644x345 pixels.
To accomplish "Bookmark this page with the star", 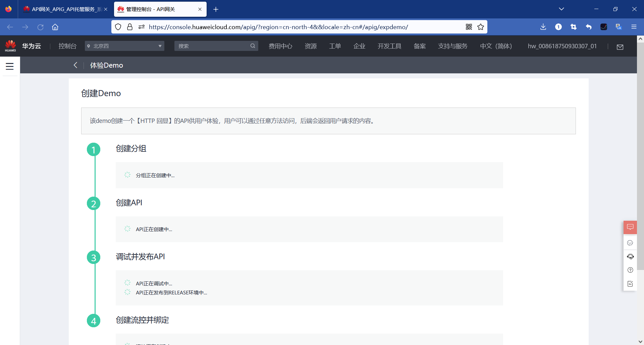I will [481, 27].
